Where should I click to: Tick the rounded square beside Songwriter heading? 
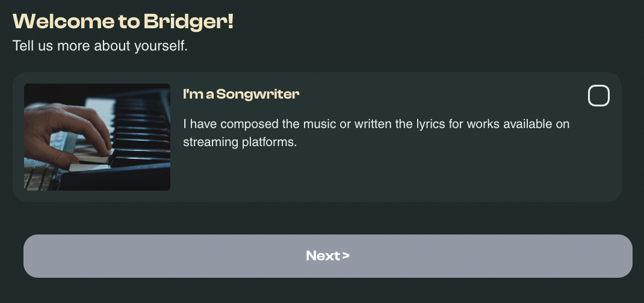[x=598, y=96]
